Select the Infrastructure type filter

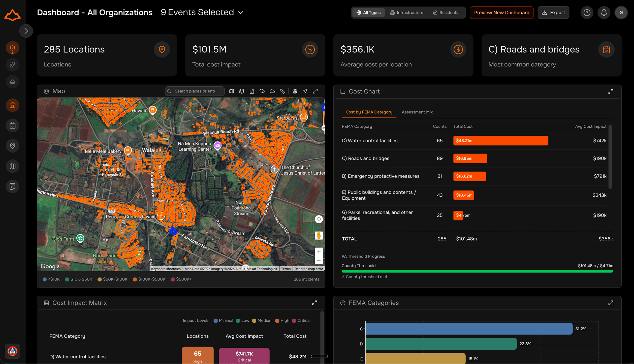[406, 13]
